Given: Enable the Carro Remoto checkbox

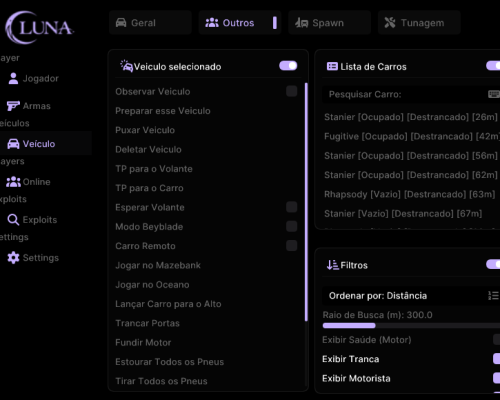Looking at the screenshot, I should [292, 246].
